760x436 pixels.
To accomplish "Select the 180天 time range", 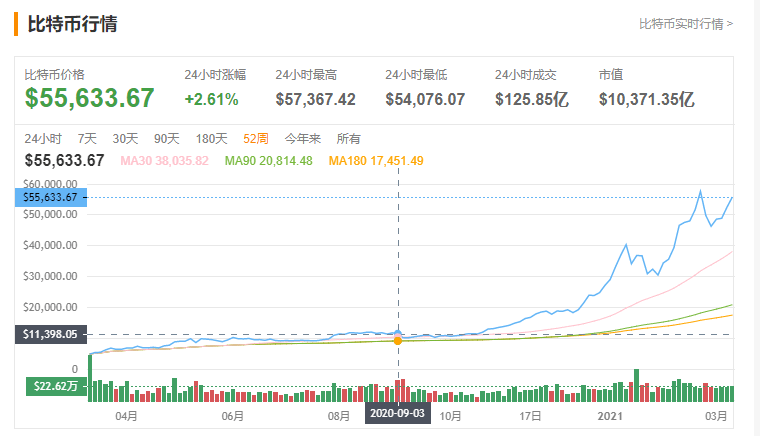I will coord(211,139).
